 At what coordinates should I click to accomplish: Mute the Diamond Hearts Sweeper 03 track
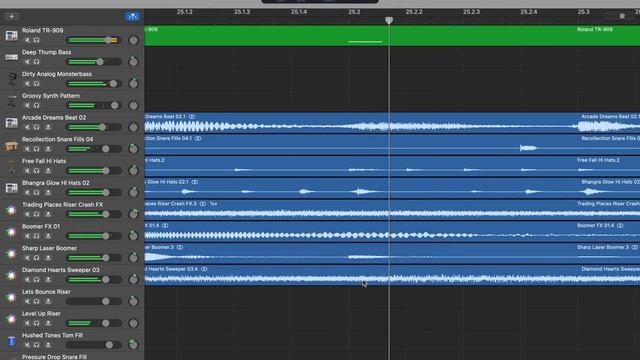click(x=27, y=280)
